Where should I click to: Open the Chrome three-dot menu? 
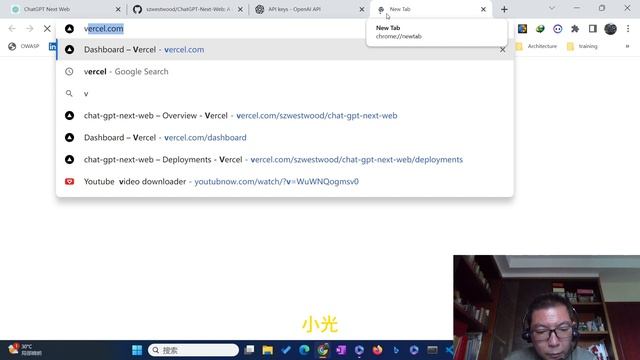pyautogui.click(x=628, y=29)
